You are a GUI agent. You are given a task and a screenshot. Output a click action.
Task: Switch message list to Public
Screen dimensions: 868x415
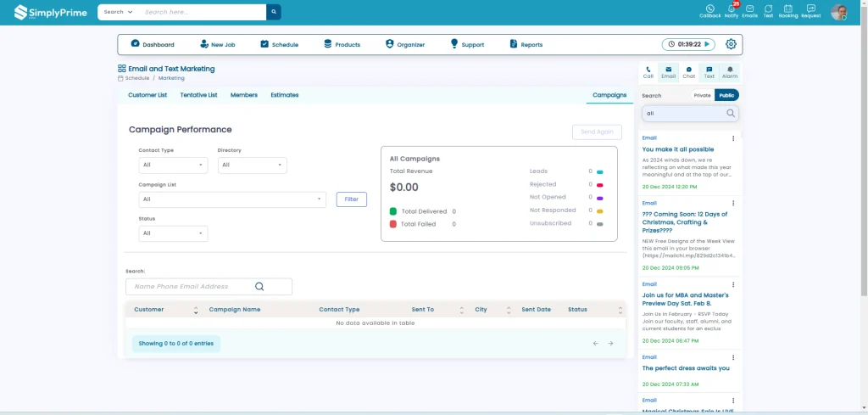[x=726, y=95]
